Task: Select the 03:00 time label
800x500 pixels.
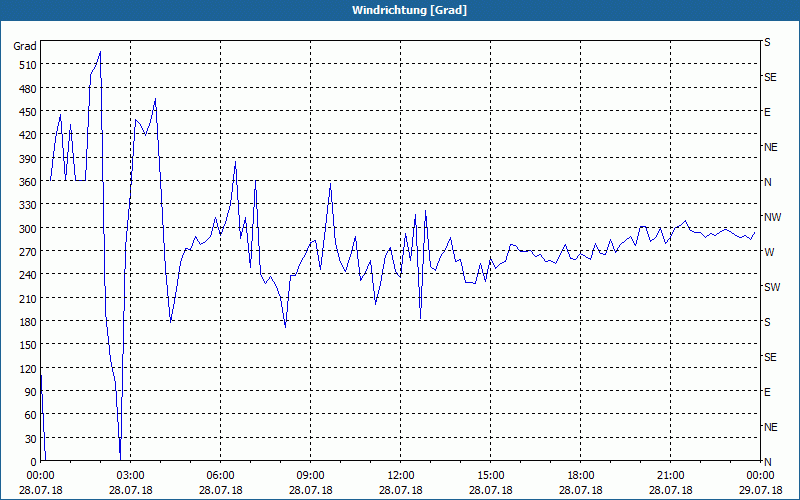Action: click(131, 476)
